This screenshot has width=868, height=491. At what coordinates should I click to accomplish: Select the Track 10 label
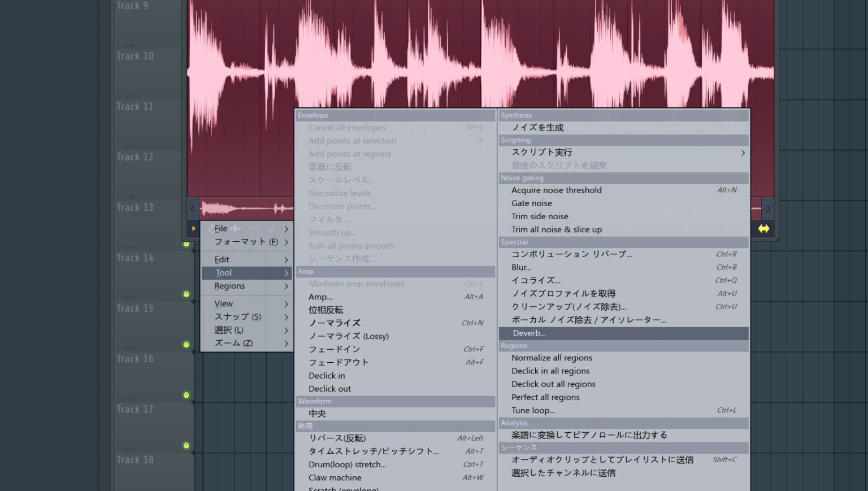(135, 56)
